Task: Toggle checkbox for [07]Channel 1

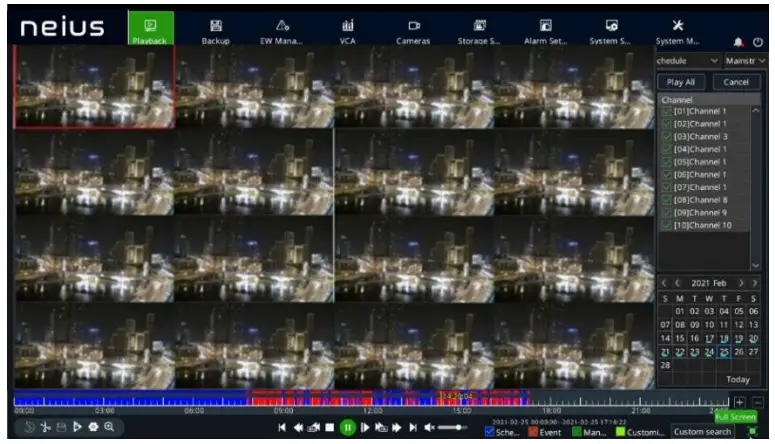Action: tap(667, 187)
